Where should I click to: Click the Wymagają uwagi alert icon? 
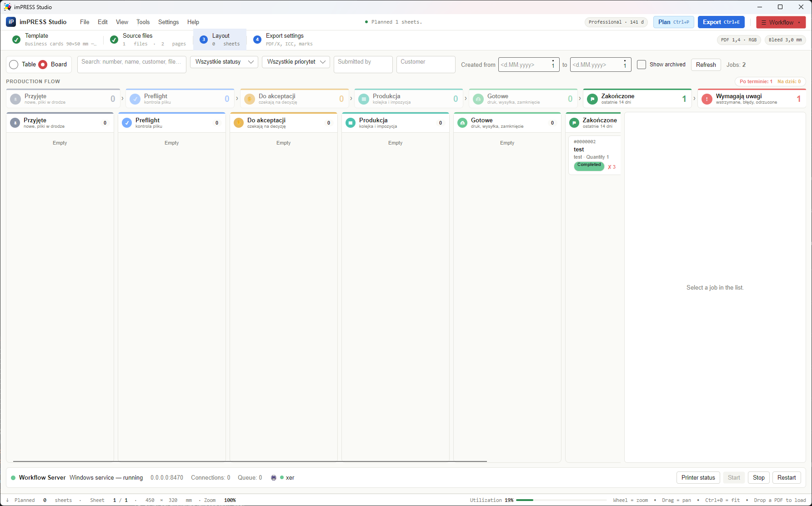707,99
